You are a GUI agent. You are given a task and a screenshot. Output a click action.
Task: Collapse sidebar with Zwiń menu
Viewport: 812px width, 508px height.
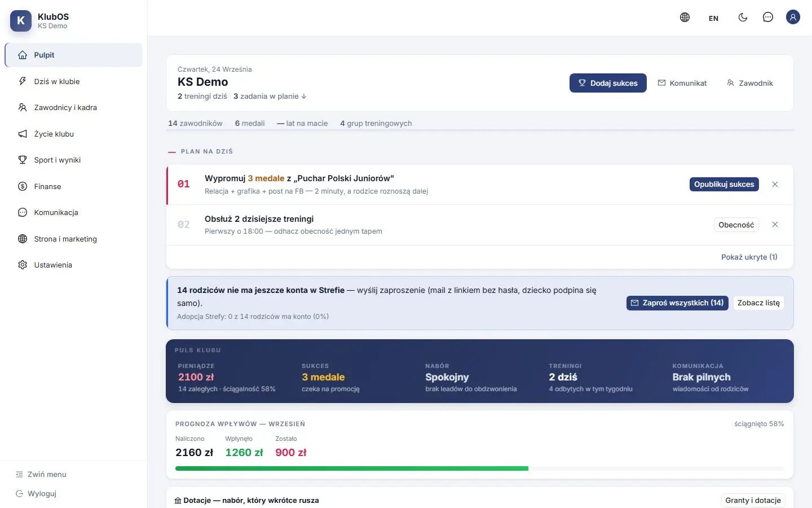[x=41, y=474]
